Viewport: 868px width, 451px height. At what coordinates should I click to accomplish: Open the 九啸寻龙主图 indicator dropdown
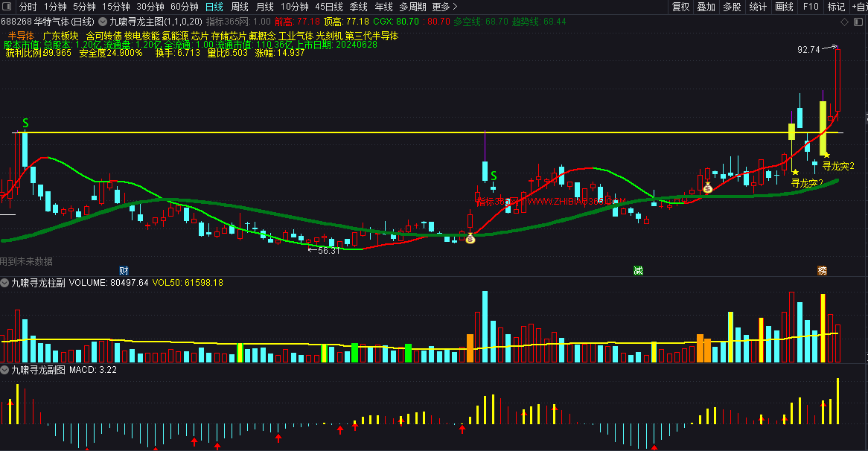tap(103, 22)
